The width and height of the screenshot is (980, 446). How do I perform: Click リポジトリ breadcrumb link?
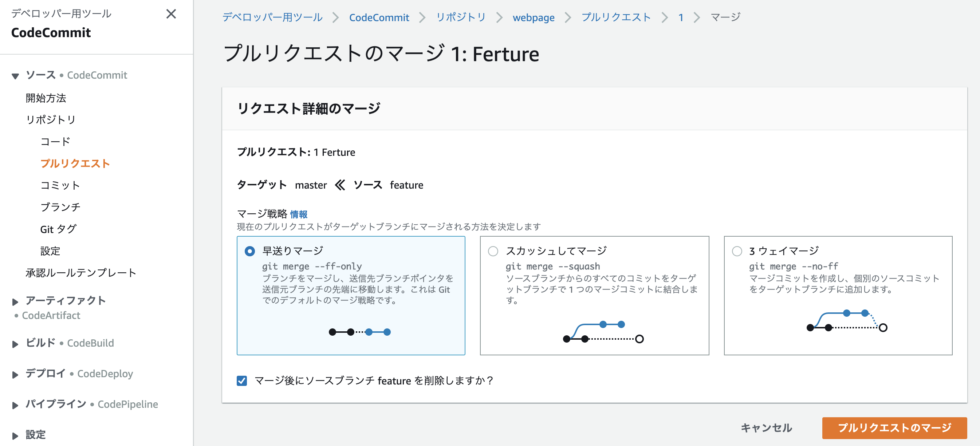[x=461, y=17]
